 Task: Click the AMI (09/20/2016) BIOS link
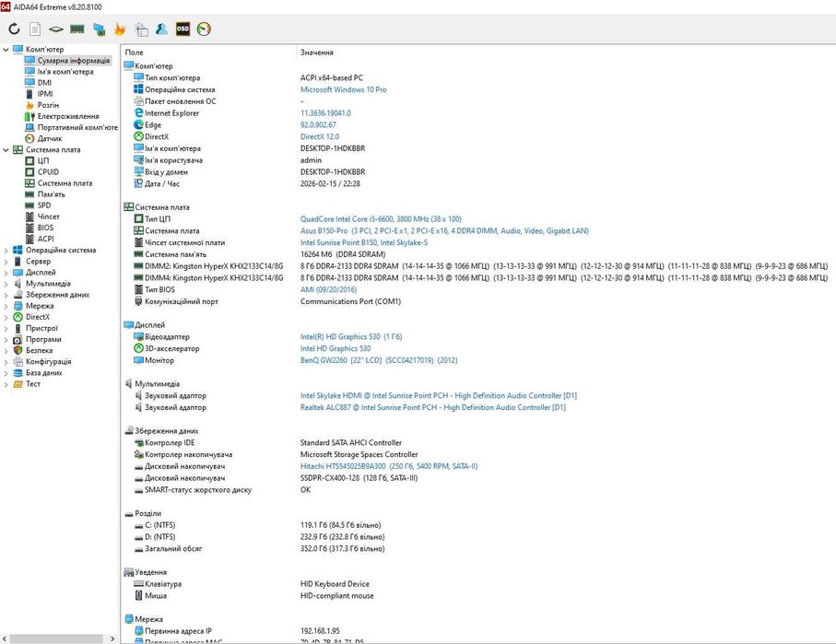coord(328,289)
